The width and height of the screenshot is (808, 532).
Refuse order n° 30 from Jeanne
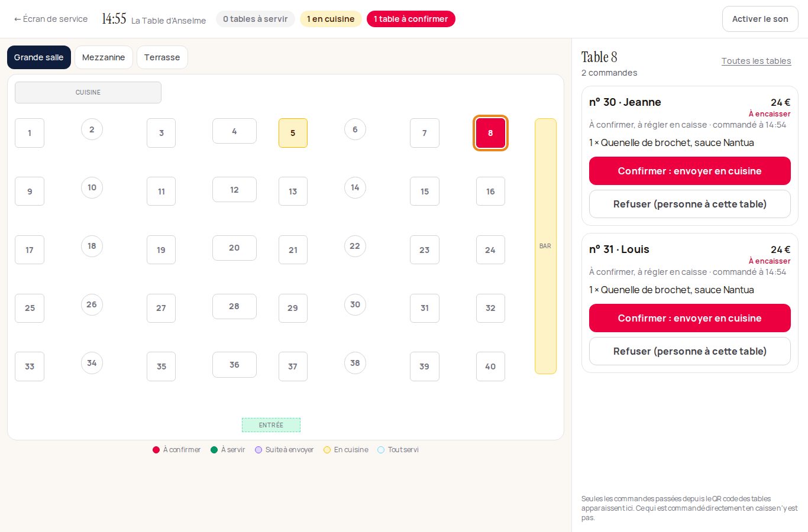pyautogui.click(x=690, y=204)
